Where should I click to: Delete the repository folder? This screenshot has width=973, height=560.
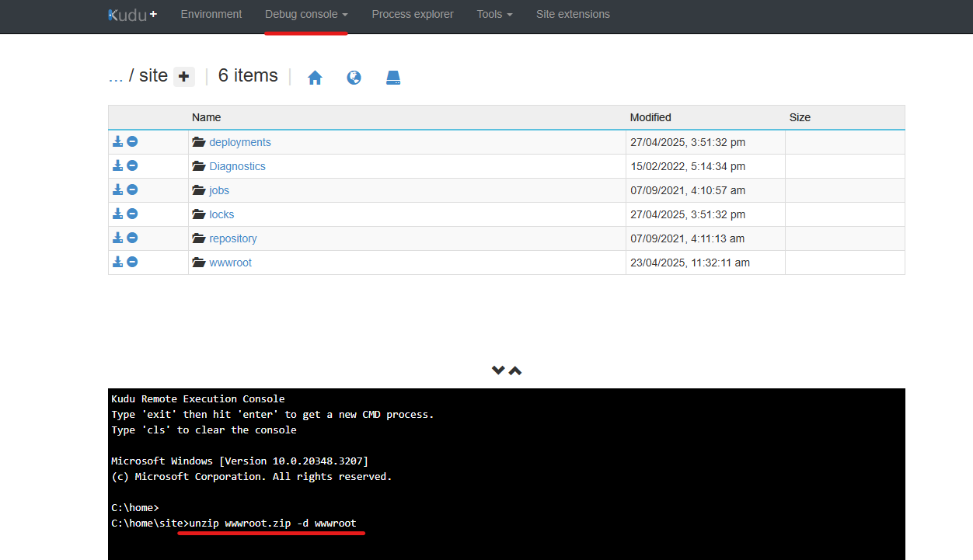132,238
